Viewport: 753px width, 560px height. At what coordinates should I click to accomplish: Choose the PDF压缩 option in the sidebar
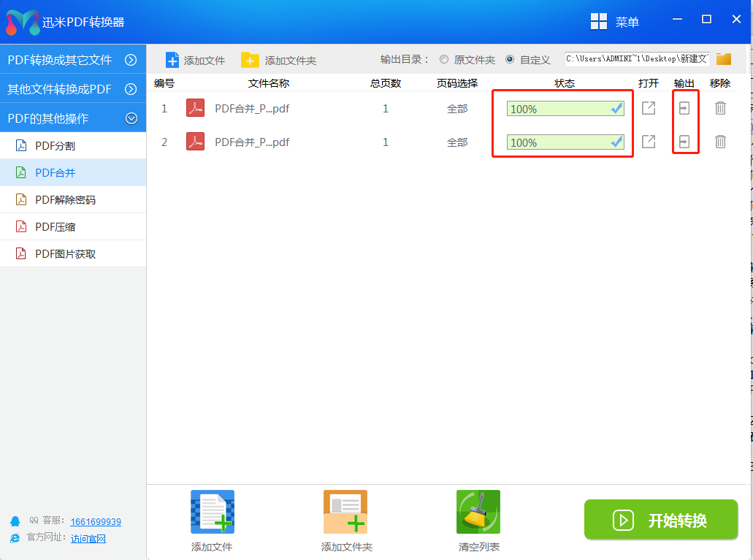[x=55, y=227]
